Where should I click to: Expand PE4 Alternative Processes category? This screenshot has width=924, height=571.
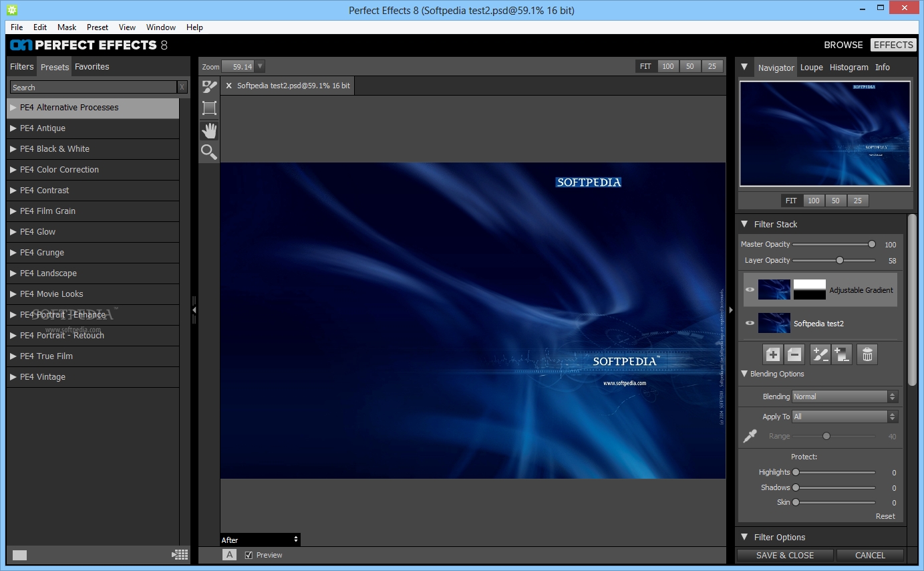pyautogui.click(x=13, y=107)
